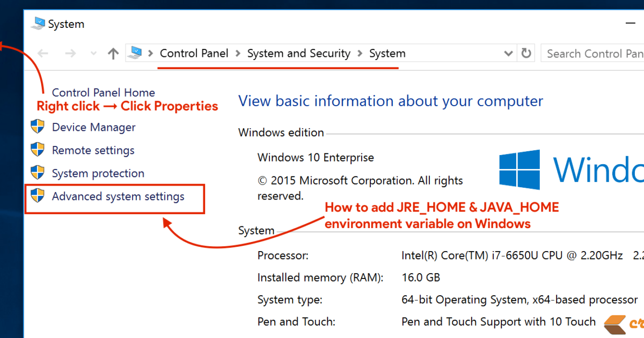Click the shield icon beside Device Manager
This screenshot has width=644, height=338.
pyautogui.click(x=37, y=127)
